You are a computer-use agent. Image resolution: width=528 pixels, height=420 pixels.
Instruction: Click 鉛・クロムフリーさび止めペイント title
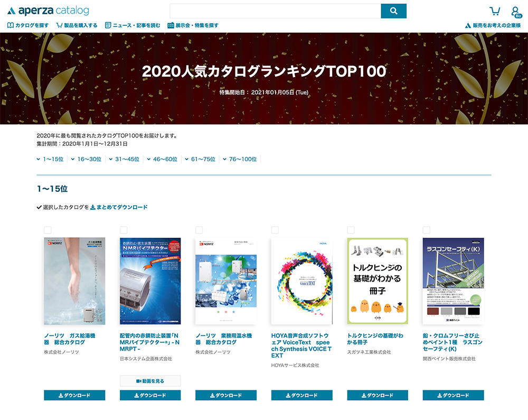[x=452, y=342]
